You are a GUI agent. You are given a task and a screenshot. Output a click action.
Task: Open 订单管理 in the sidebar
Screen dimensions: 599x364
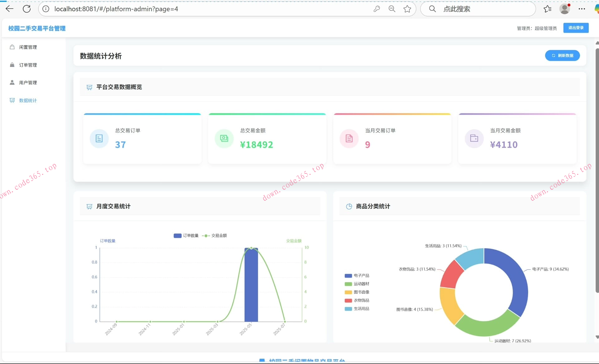pyautogui.click(x=28, y=65)
